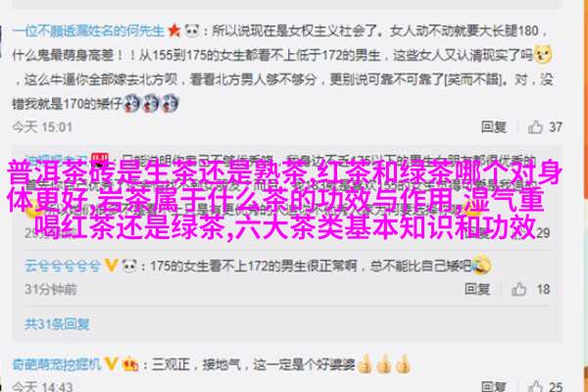Image resolution: width=588 pixels, height=392 pixels.
Task: Click the panda badge after 云兮兮兮兮兮's V badge
Action: [x=129, y=266]
